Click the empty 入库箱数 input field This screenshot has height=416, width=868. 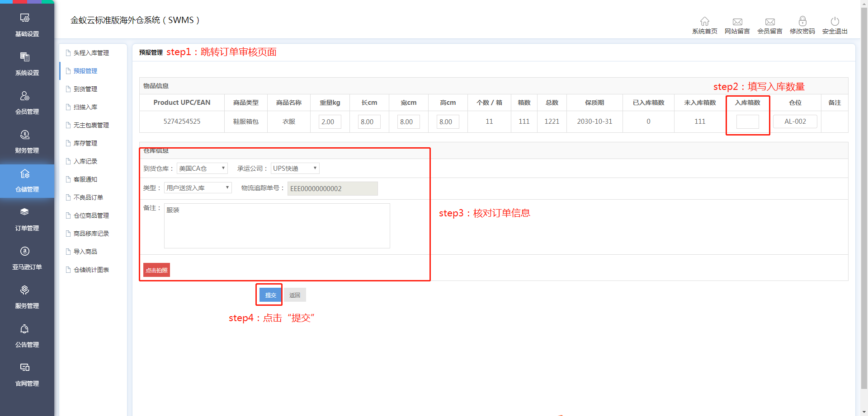[747, 122]
